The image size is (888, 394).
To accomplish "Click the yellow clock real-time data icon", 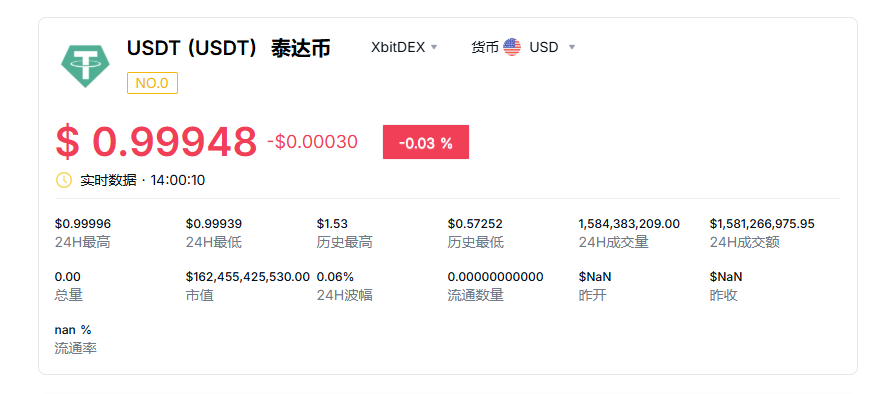I will click(x=63, y=180).
